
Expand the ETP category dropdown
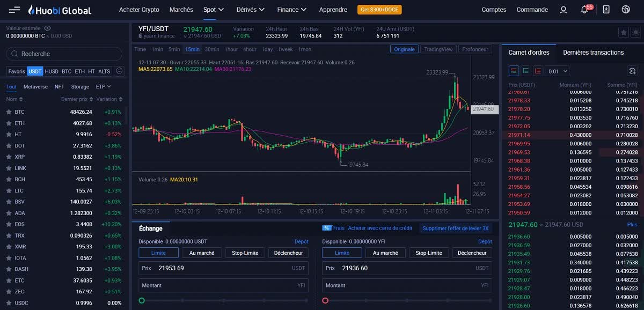[103, 86]
